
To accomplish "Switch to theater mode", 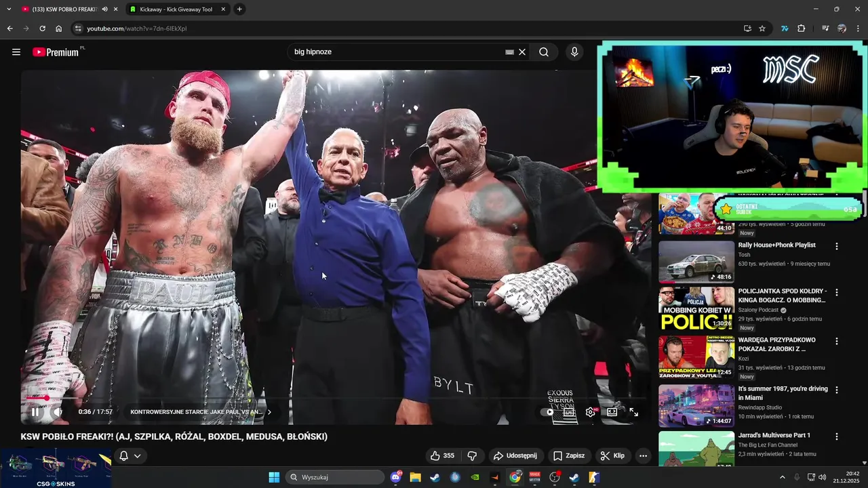I will (612, 411).
